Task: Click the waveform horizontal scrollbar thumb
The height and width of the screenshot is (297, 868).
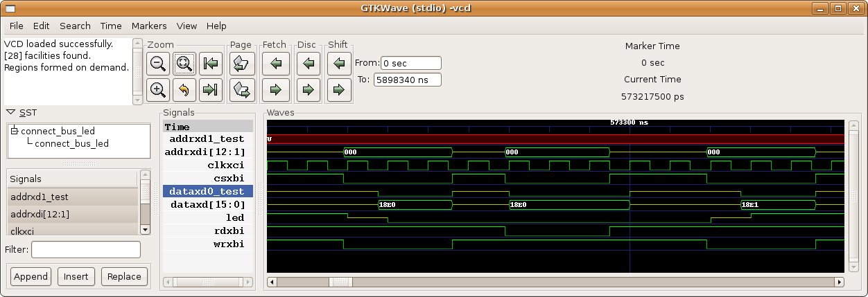Action: 340,282
